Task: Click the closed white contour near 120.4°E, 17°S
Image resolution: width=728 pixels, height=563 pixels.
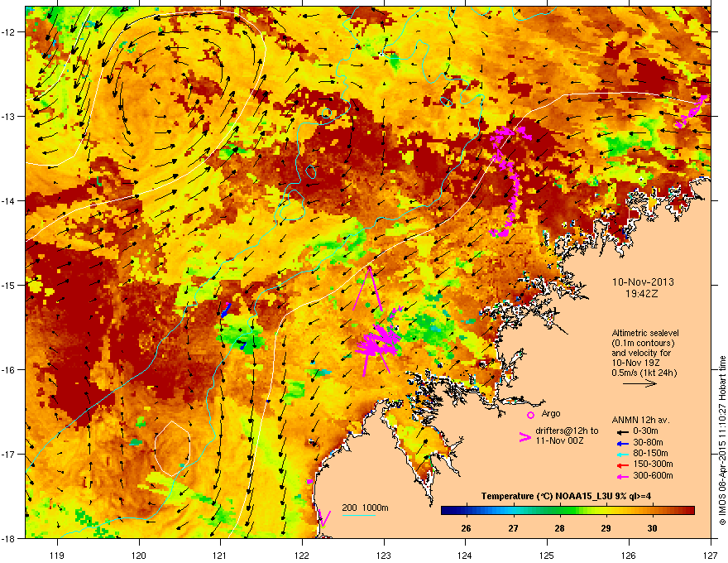Action: 172,449
